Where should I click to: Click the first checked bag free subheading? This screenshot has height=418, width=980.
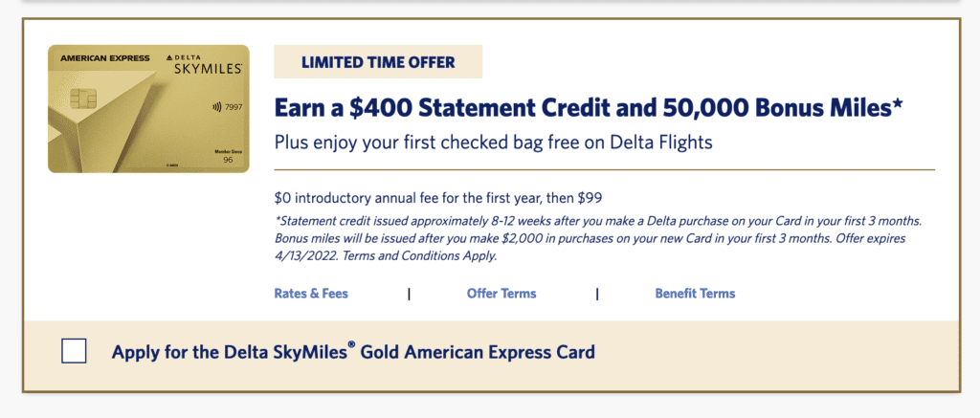point(493,143)
